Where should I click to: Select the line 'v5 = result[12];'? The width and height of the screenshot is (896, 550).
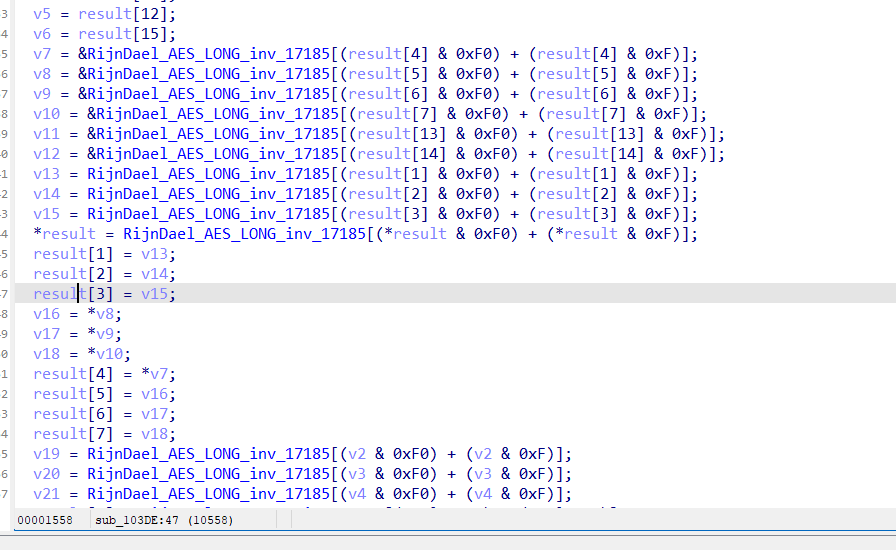105,14
